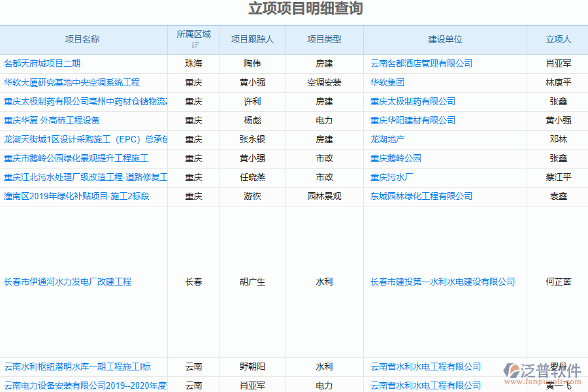This screenshot has height=392, width=588.
Task: Open 重庆市鹅岭公园绿化景观提升工程施工 project
Action: pyautogui.click(x=76, y=159)
